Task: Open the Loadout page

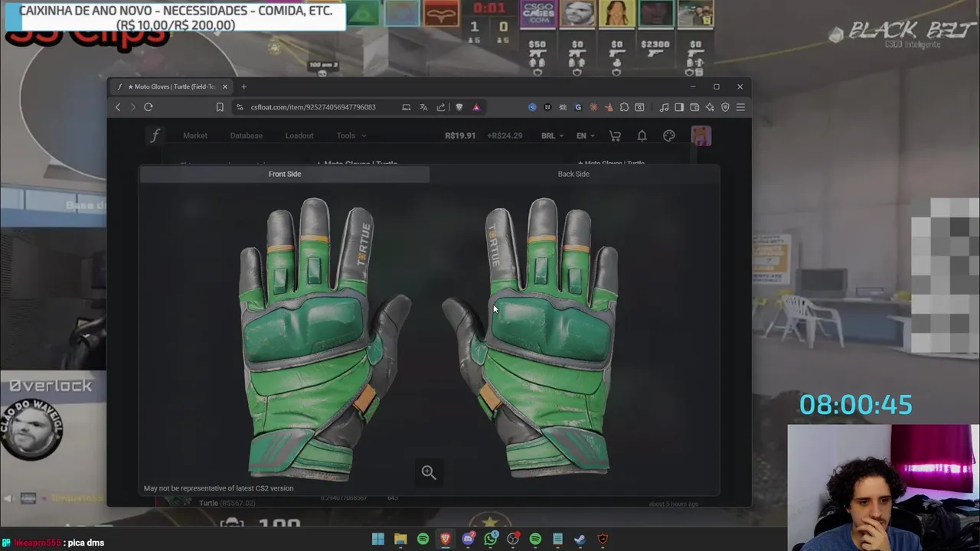Action: coord(299,135)
